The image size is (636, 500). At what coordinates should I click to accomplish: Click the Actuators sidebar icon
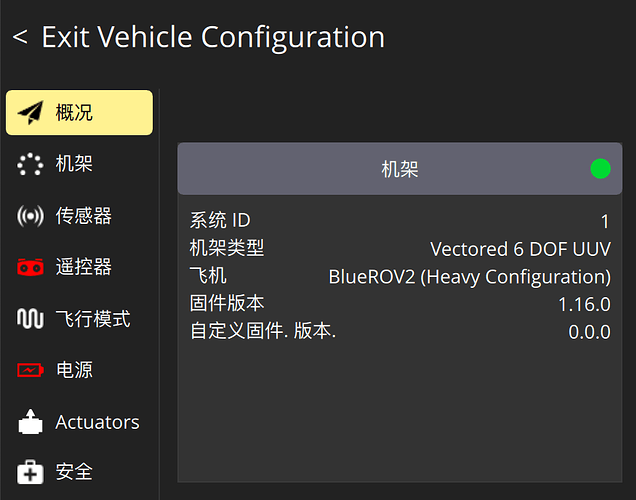tap(30, 422)
